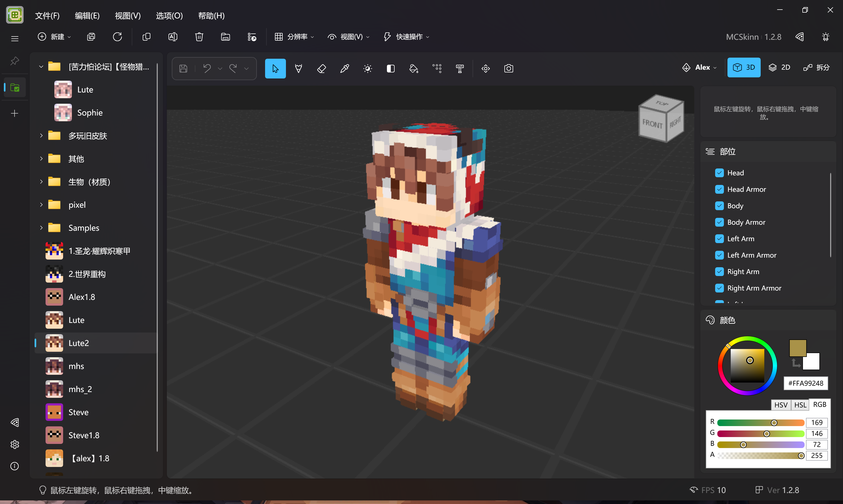Click the pin icon in left sidebar

click(15, 61)
